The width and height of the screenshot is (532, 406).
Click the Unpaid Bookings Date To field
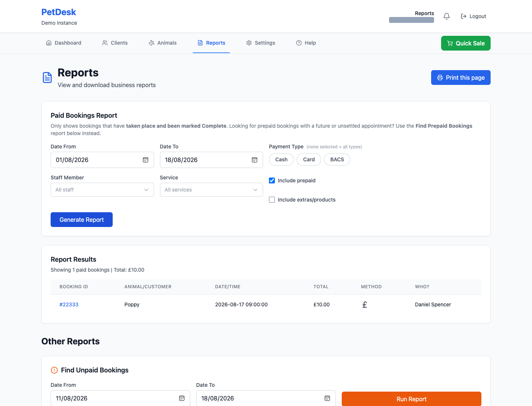tap(266, 398)
